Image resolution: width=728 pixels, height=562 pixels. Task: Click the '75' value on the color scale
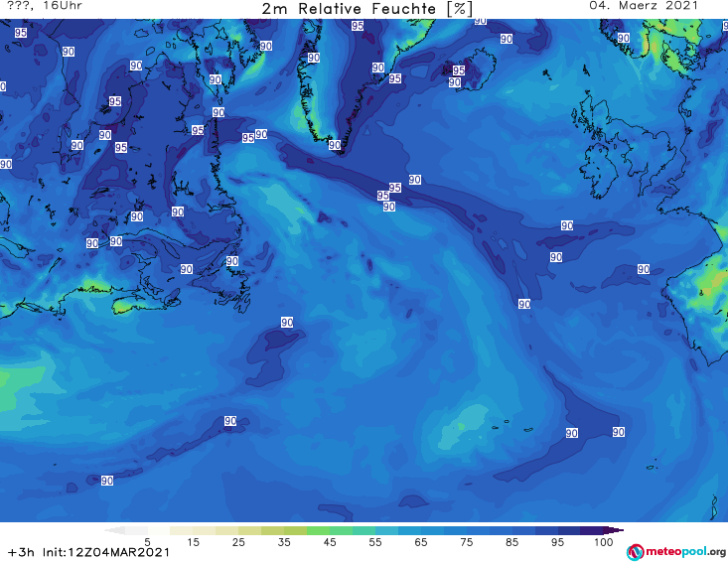(466, 542)
